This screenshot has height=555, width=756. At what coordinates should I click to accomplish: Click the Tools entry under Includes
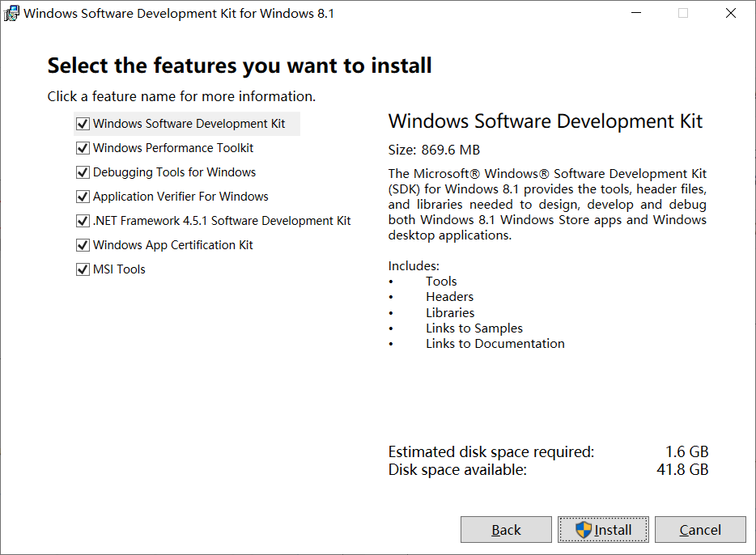(x=441, y=282)
